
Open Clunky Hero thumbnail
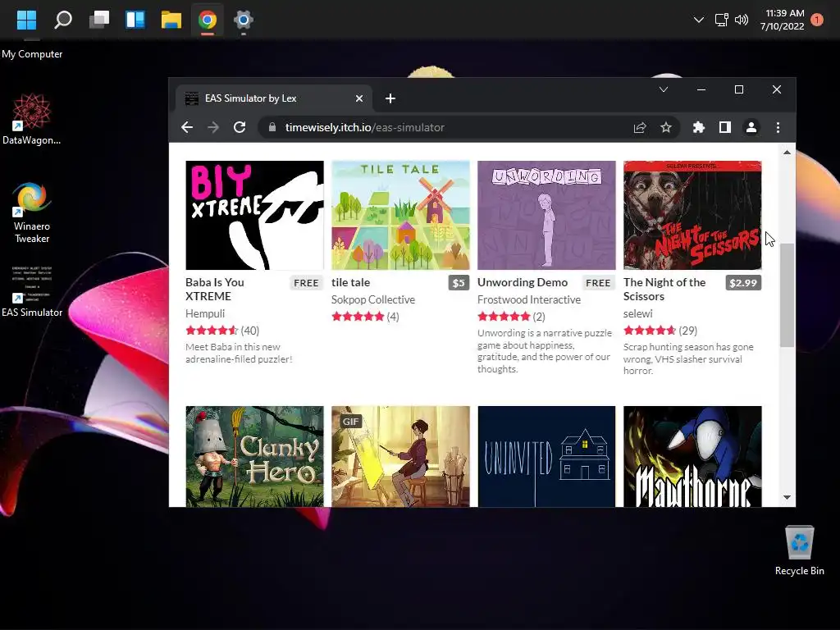point(254,456)
